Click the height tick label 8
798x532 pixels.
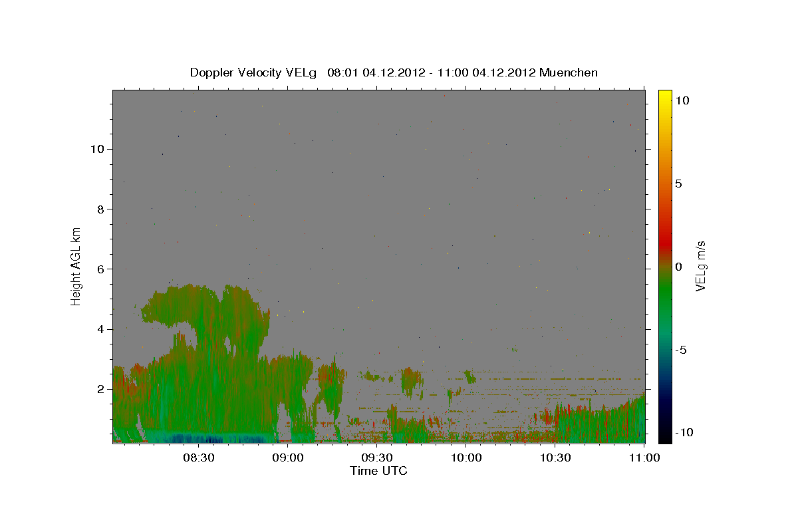point(100,209)
